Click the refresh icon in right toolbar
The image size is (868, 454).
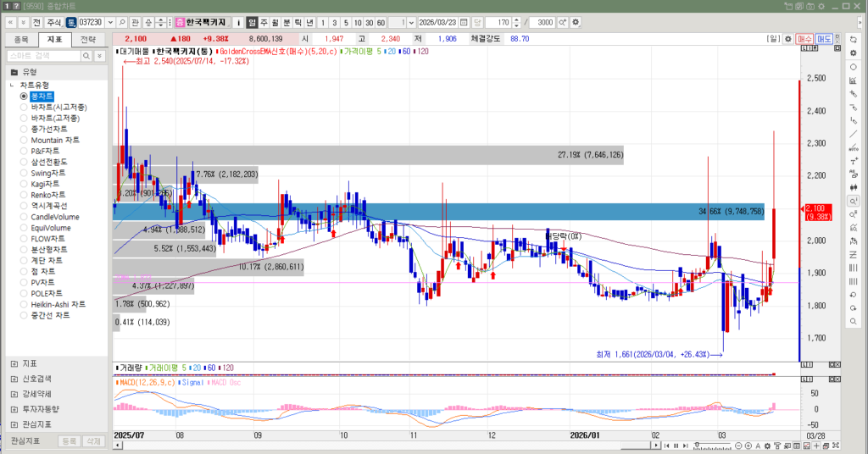point(853,39)
